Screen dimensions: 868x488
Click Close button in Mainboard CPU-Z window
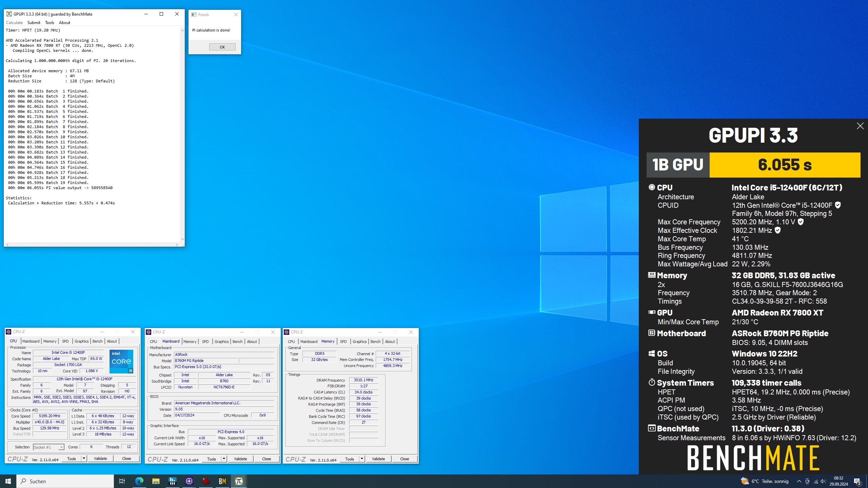click(267, 459)
